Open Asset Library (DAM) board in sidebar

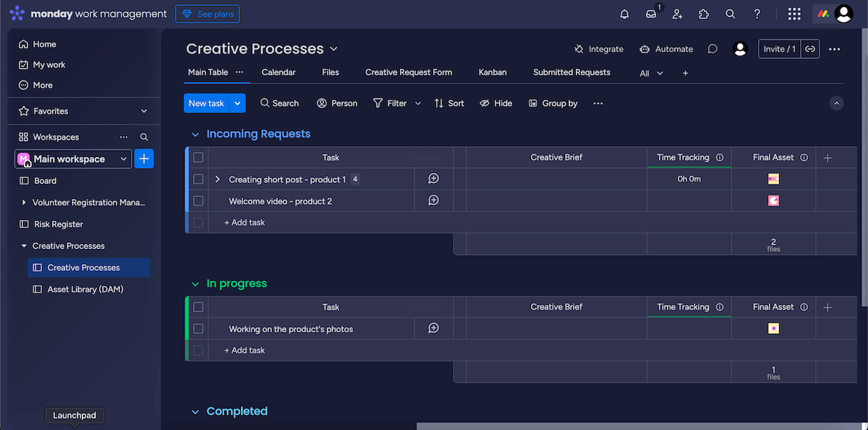[85, 290]
